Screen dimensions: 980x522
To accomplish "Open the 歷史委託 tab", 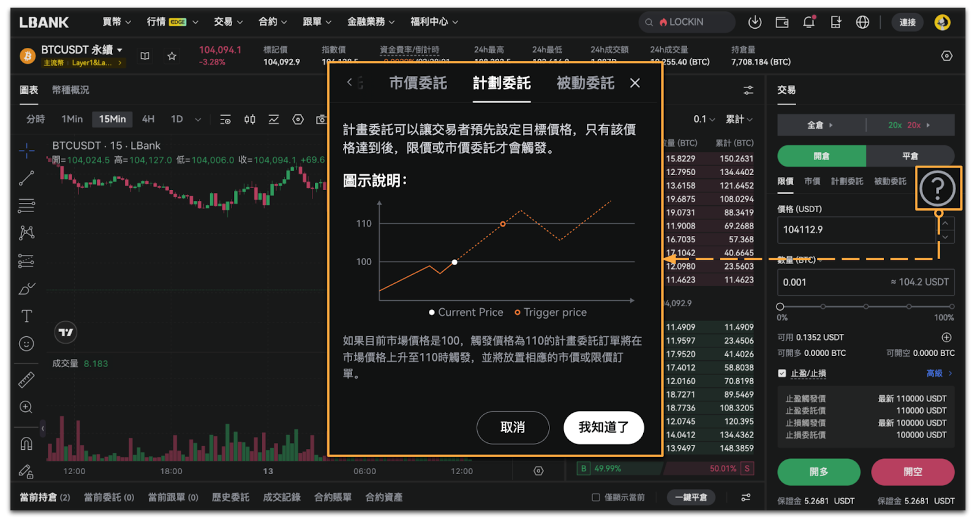I will pos(230,497).
